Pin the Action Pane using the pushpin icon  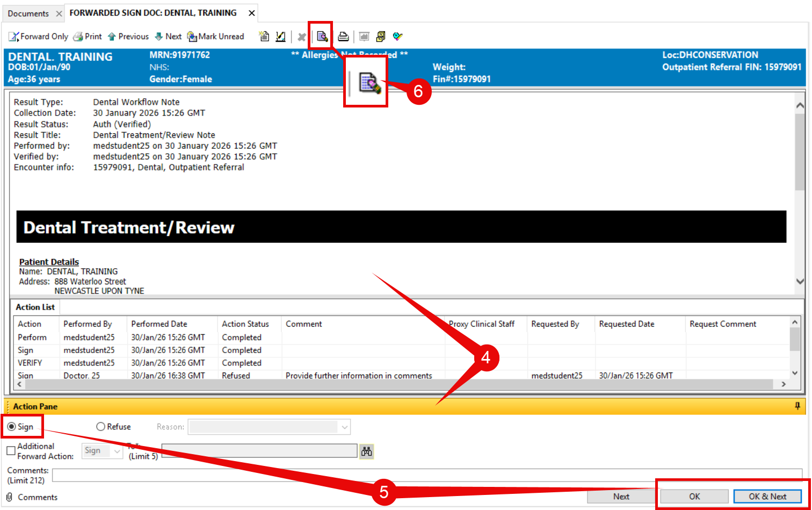tap(798, 406)
